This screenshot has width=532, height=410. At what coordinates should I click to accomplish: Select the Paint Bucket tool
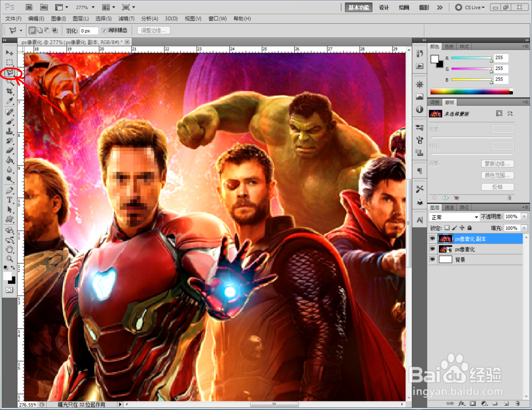[x=10, y=160]
